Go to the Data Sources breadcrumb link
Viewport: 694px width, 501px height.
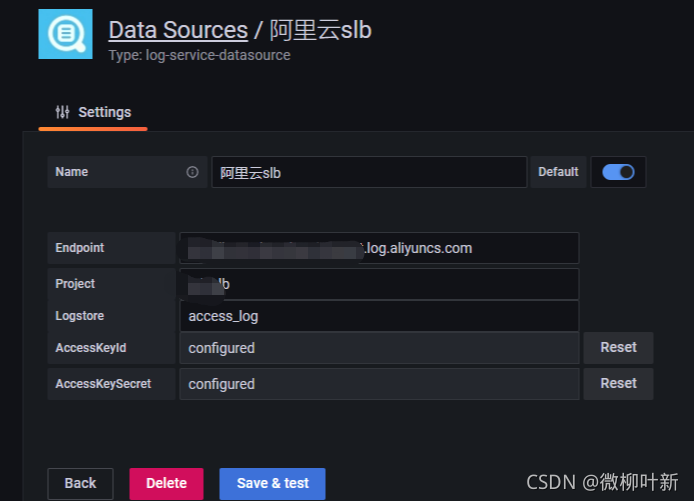(x=178, y=30)
